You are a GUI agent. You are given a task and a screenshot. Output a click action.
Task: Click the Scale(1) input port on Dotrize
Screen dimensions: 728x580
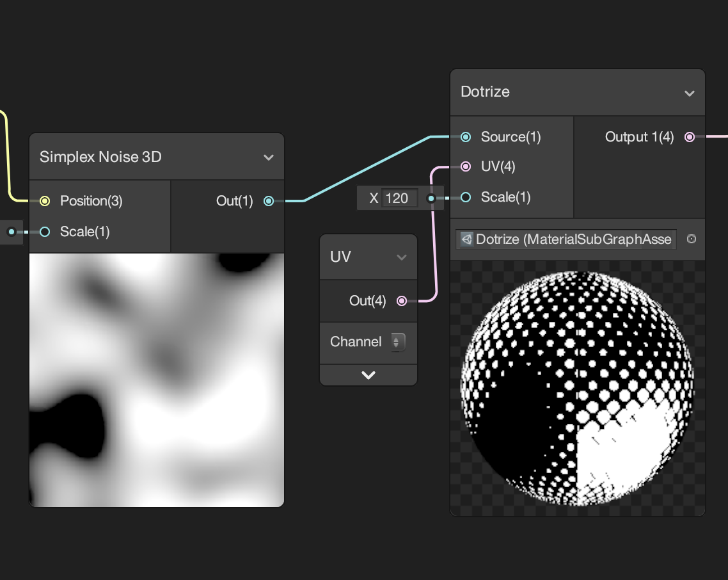click(466, 197)
